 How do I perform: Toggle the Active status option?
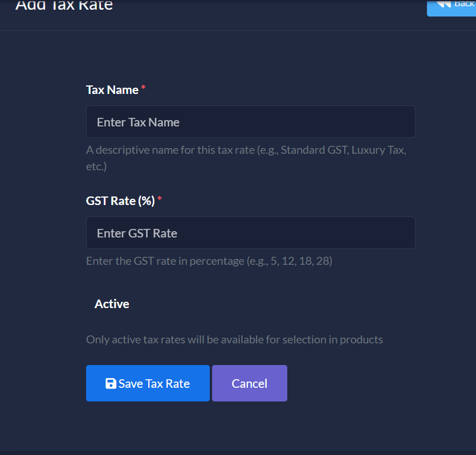click(112, 304)
